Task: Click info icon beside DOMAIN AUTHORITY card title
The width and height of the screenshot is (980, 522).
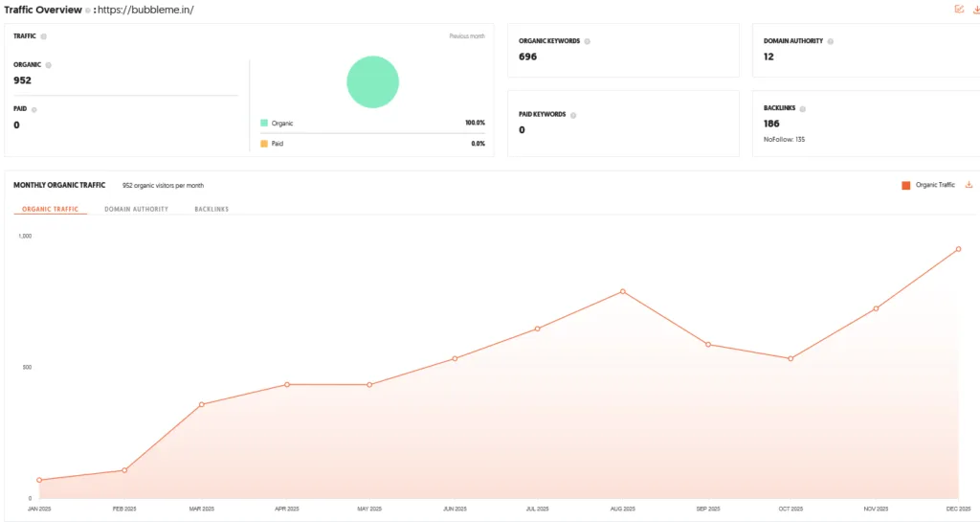Action: click(830, 41)
